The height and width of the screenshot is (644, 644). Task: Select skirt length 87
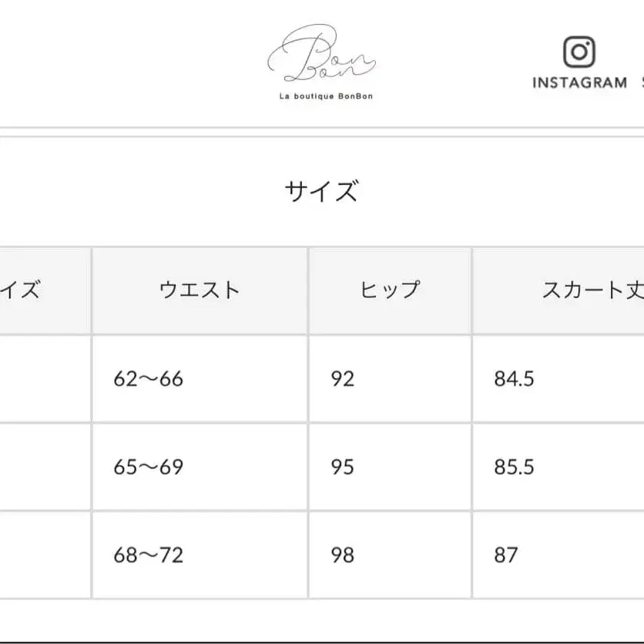point(505,554)
